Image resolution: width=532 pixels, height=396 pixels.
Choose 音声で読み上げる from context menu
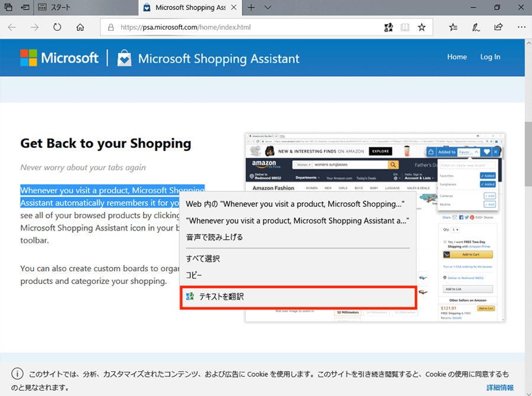click(298, 237)
